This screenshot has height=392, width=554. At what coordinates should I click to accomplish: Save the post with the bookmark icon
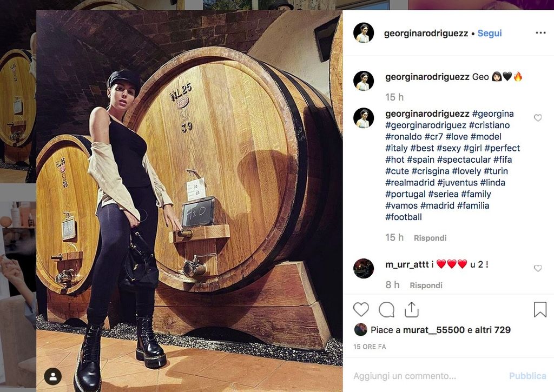(540, 309)
